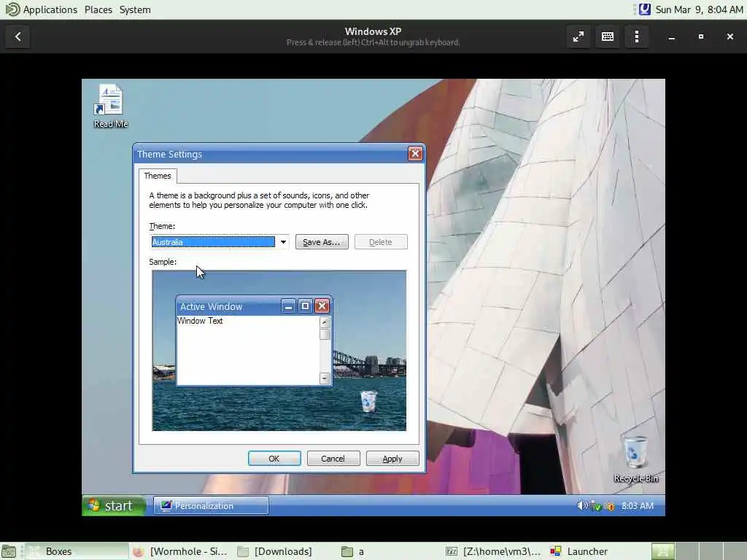Switch to Boxes in bottom panel
Viewport: 747px width, 560px height.
(x=76, y=551)
